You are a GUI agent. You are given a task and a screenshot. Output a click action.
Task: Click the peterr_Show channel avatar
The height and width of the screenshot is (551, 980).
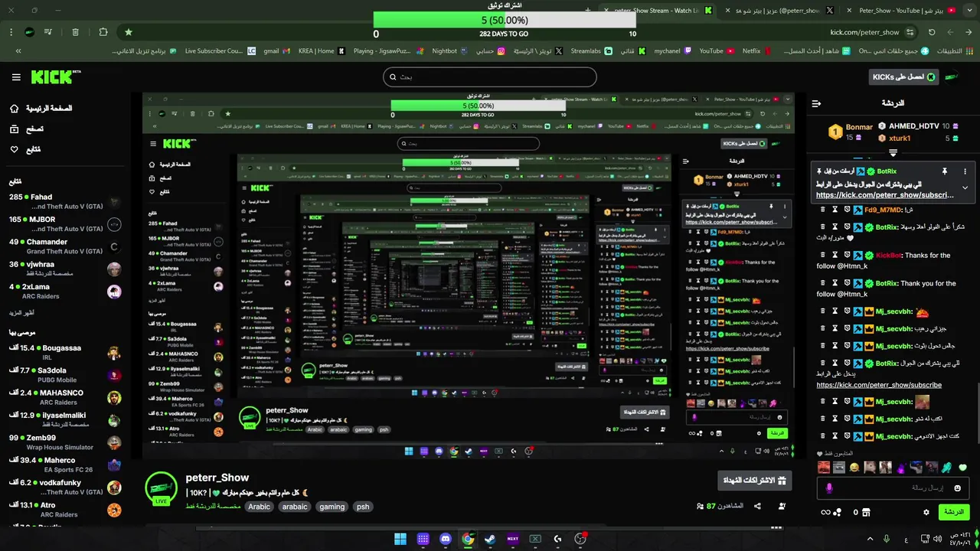(x=161, y=490)
